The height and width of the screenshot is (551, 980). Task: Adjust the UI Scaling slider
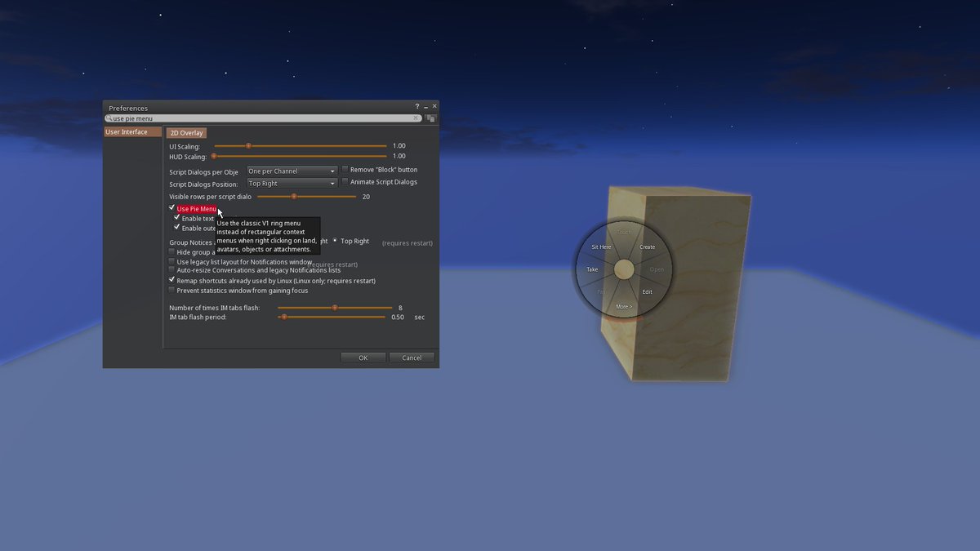pyautogui.click(x=300, y=146)
